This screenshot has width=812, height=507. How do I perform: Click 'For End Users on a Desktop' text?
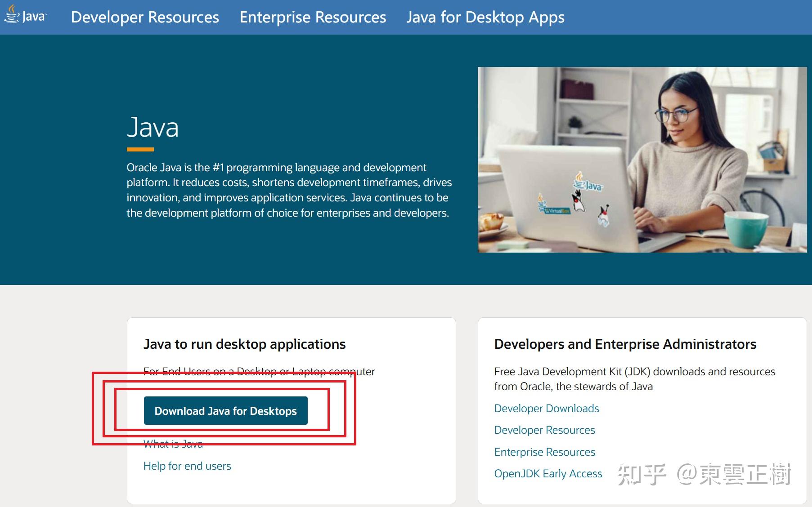pyautogui.click(x=259, y=372)
